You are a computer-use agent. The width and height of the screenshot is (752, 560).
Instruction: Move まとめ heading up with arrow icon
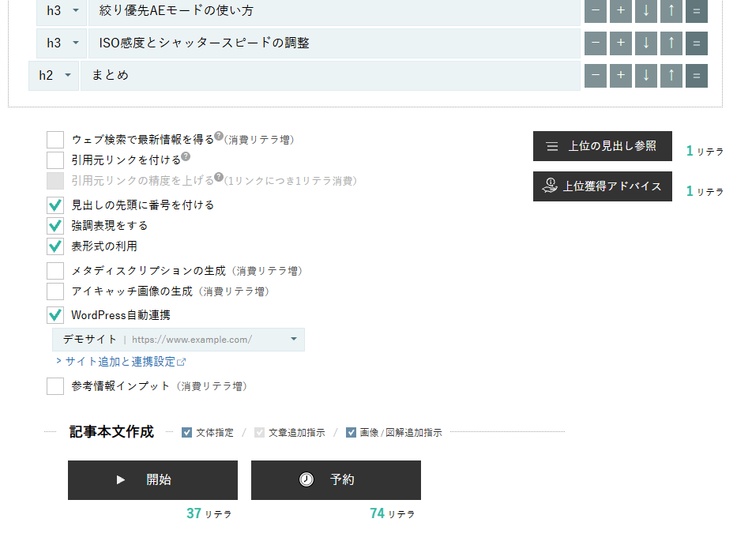click(x=671, y=75)
